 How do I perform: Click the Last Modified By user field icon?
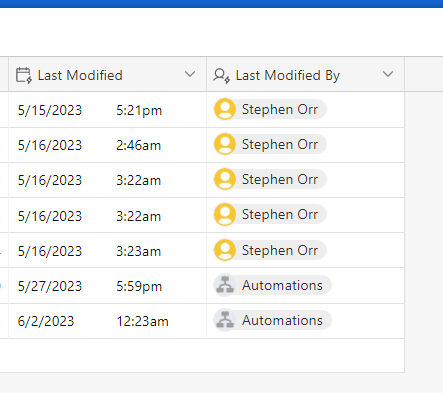[222, 76]
